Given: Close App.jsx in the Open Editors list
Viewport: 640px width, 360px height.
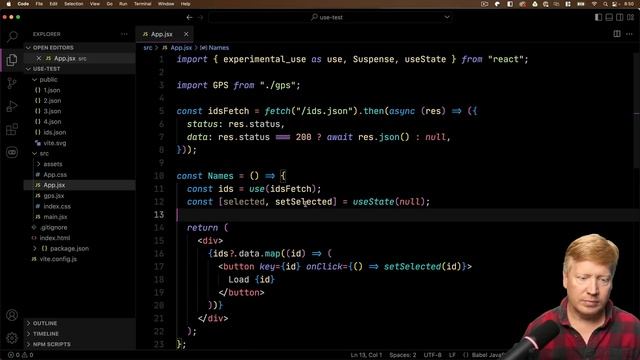Looking at the screenshot, I should coord(39,58).
